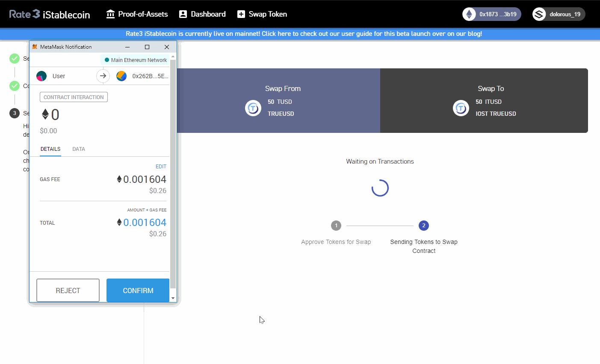Click the MetaMask scrollbar up arrow
This screenshot has width=600, height=364.
(173, 56)
